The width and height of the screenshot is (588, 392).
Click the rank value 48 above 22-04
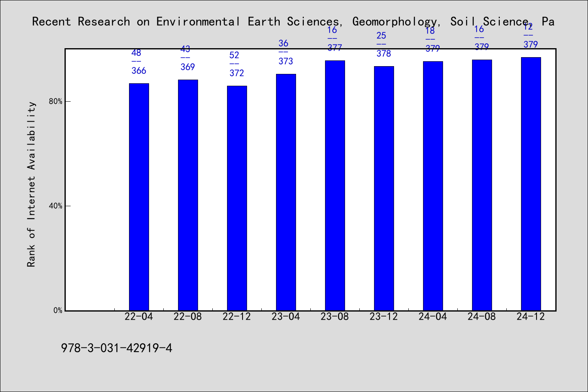(136, 53)
